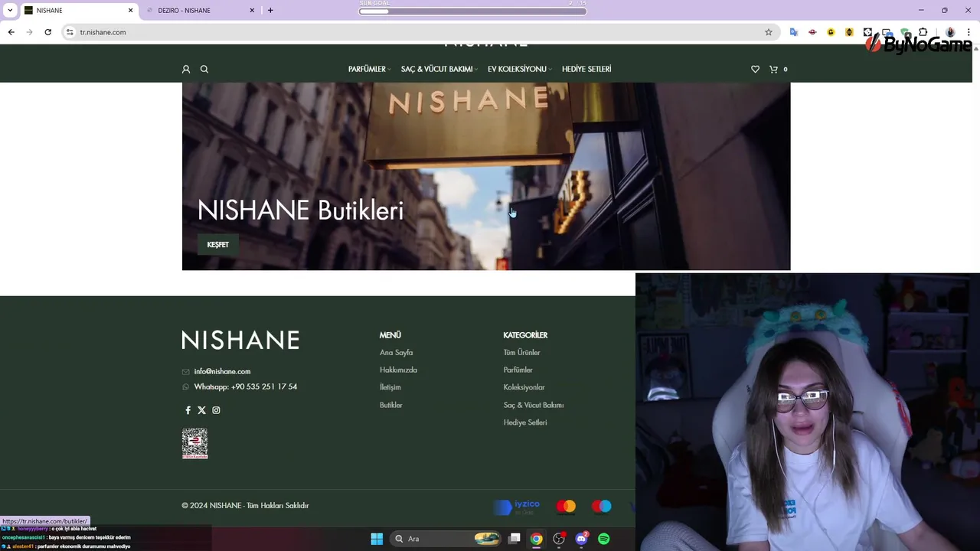Open Chrome three-dot menu

pos(969,32)
